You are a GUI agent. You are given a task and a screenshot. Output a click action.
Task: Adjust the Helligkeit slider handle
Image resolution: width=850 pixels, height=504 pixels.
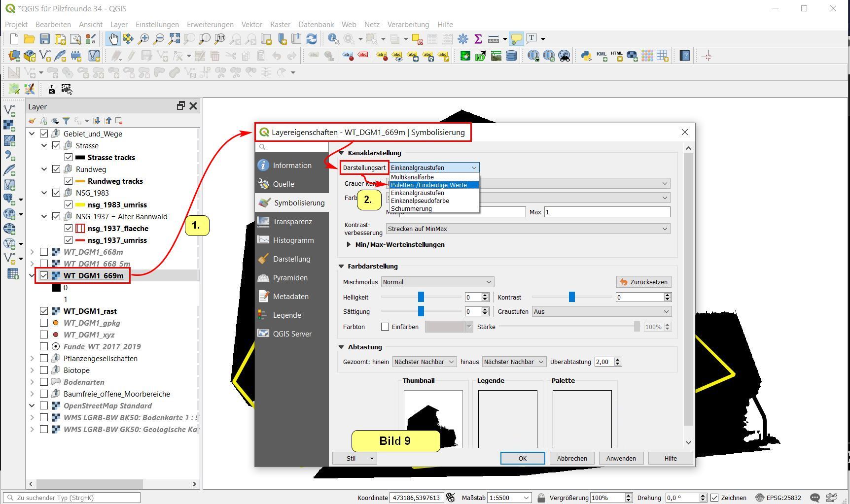[x=421, y=297]
